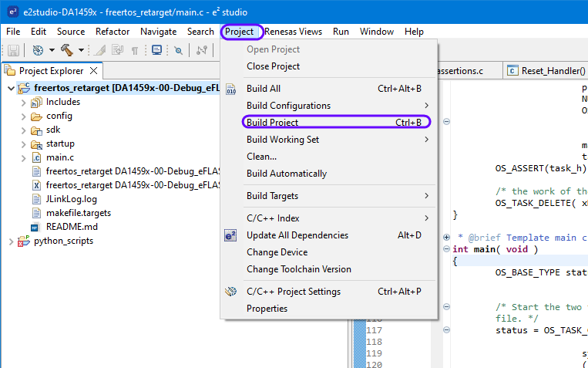Click the Project Explorer tab icon
This screenshot has height=368, width=588.
pyautogui.click(x=10, y=71)
